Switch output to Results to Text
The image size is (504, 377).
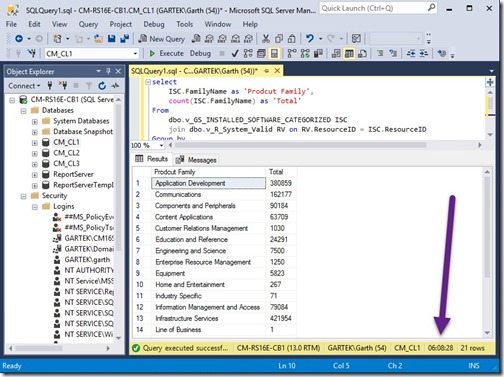336,53
